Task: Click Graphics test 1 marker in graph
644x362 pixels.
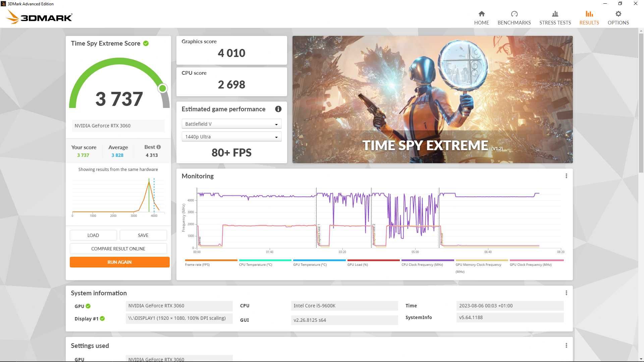Action: 319,235
